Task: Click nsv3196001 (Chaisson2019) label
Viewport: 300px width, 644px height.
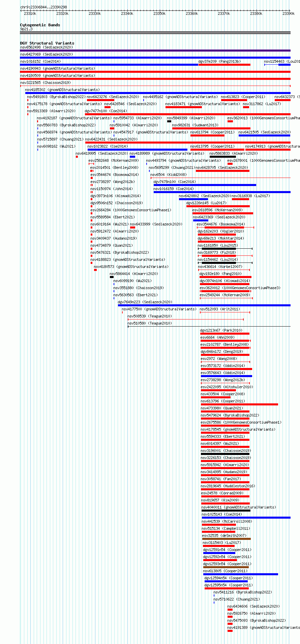Action: 226,451
